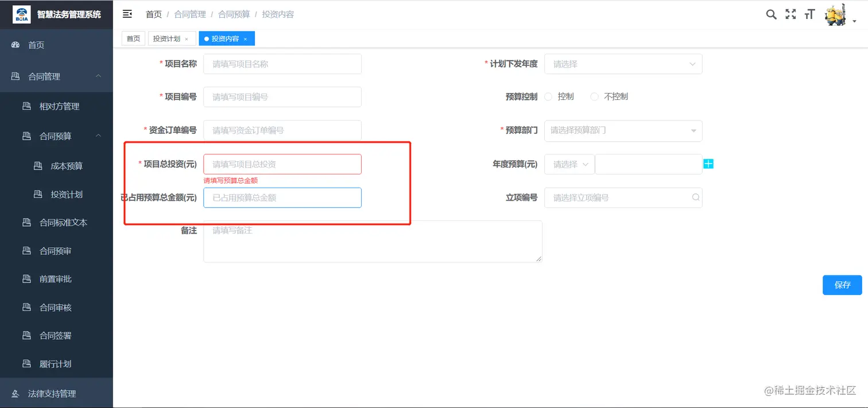Open the 计划下发年度 dropdown

(x=623, y=64)
